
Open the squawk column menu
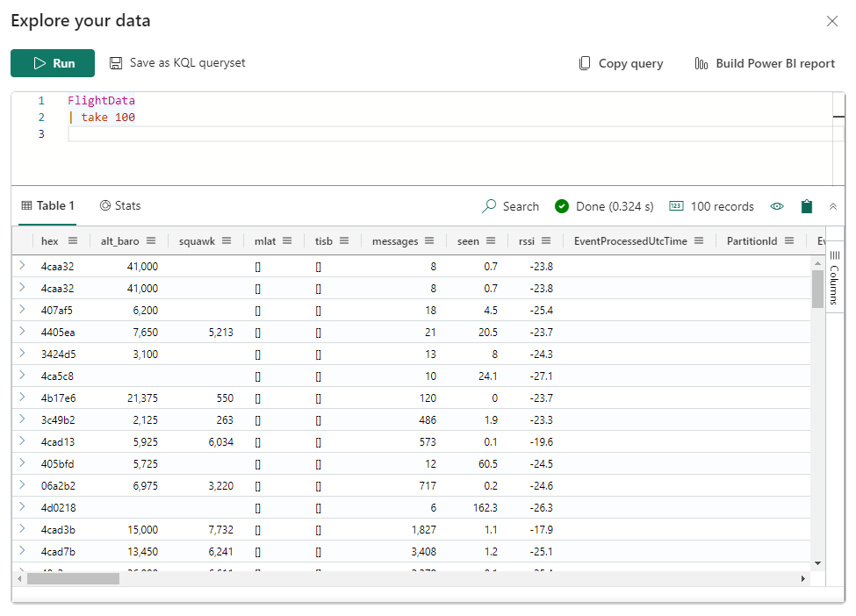[x=227, y=240]
